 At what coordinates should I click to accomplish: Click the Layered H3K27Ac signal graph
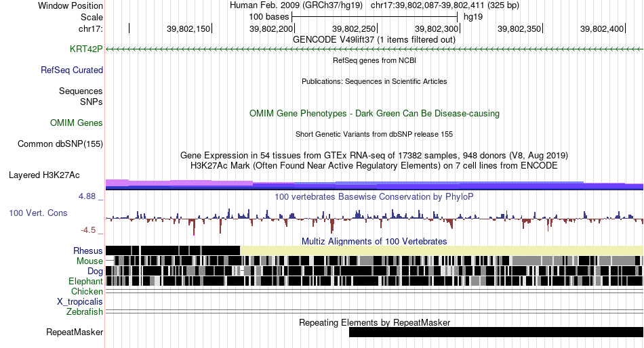coord(375,185)
